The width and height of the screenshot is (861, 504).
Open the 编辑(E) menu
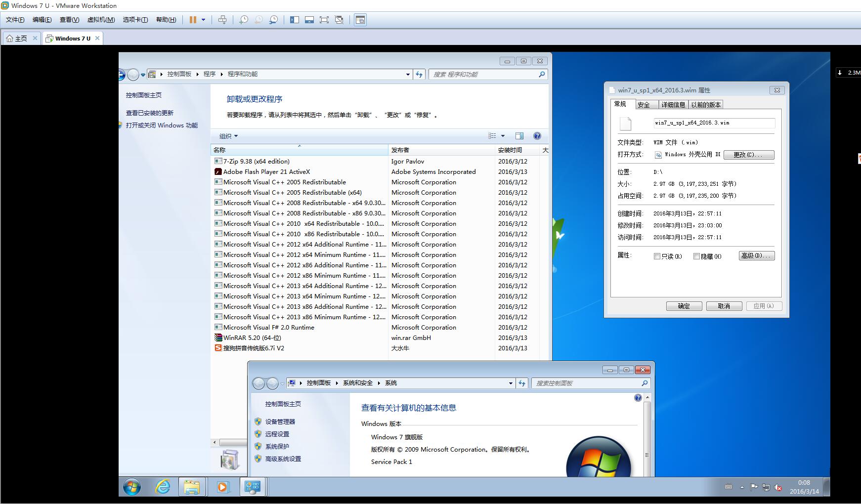tap(42, 20)
